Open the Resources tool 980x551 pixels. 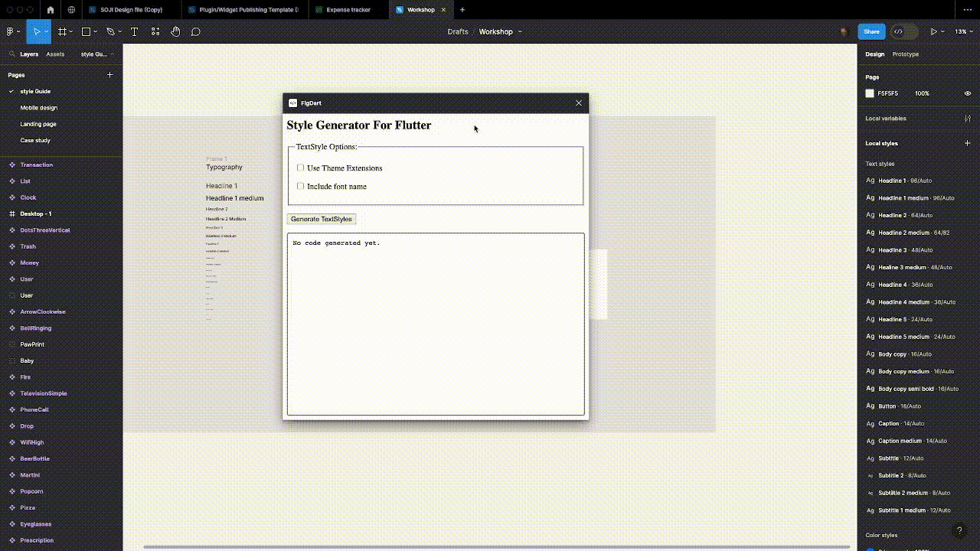[x=155, y=31]
